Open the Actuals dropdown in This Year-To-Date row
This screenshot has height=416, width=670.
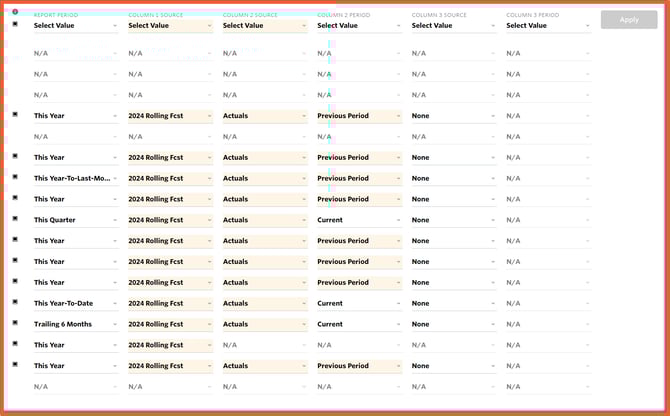tap(264, 303)
